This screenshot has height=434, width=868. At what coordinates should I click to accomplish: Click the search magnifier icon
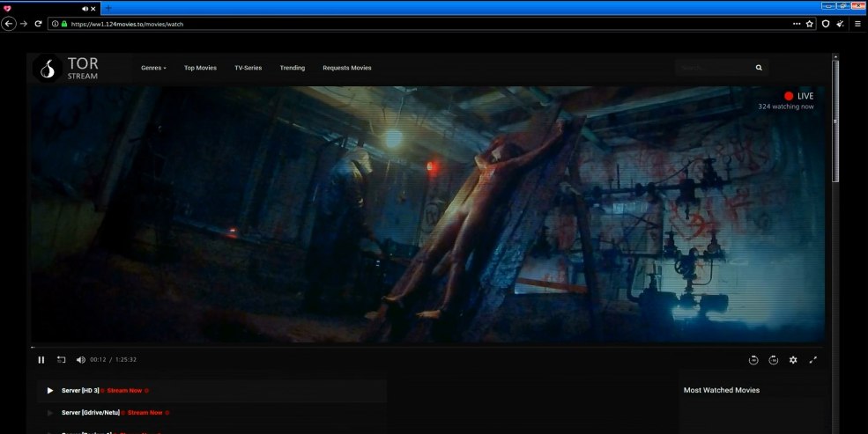pos(759,68)
